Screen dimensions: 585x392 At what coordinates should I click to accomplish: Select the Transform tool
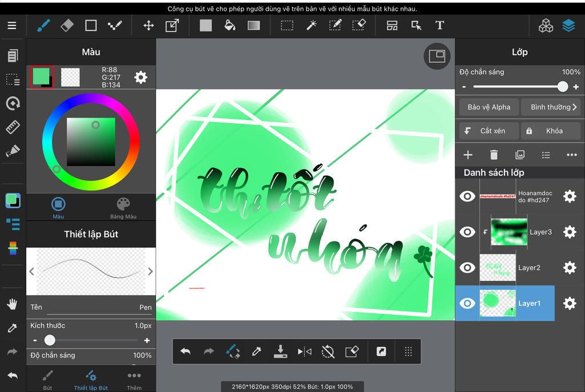pos(172,25)
